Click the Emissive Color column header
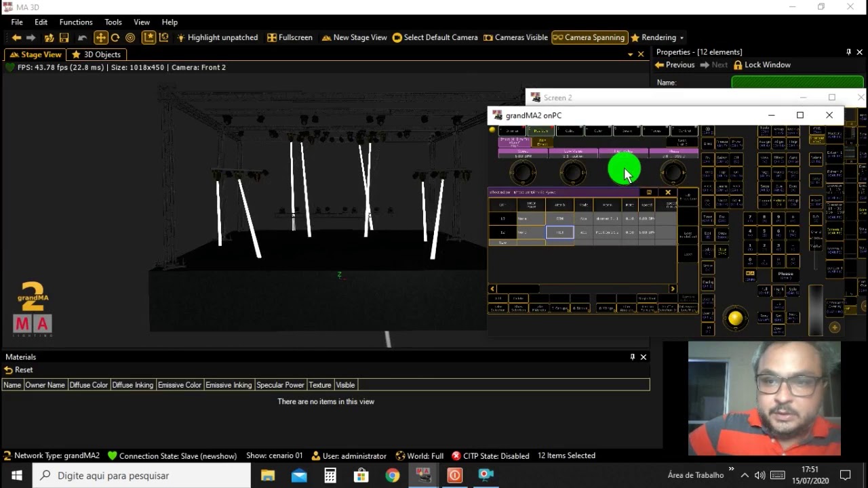The height and width of the screenshot is (488, 868). click(180, 385)
